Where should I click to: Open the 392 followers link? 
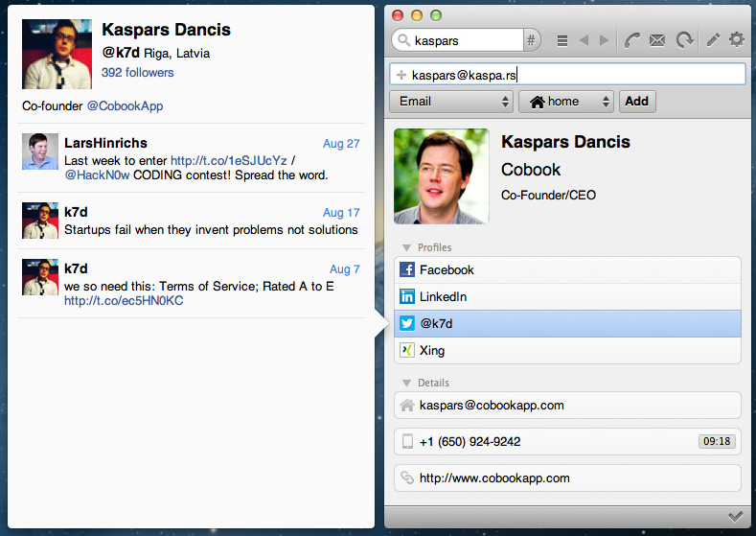click(138, 73)
